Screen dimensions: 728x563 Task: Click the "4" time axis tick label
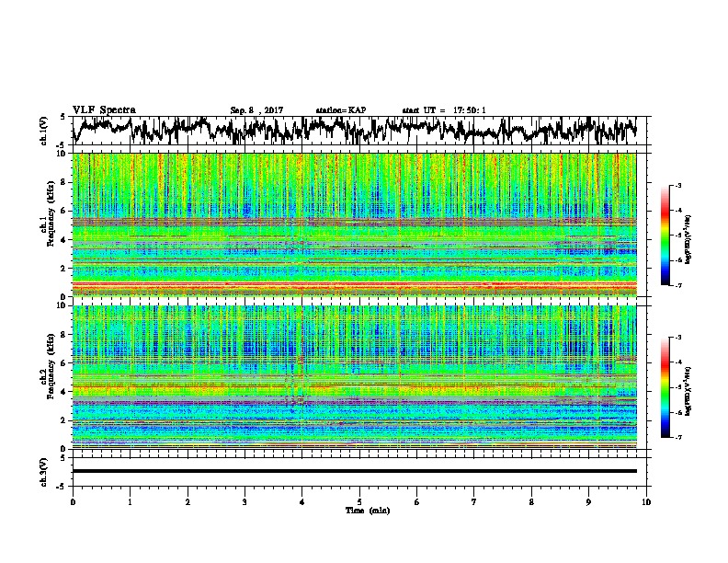[x=302, y=502]
